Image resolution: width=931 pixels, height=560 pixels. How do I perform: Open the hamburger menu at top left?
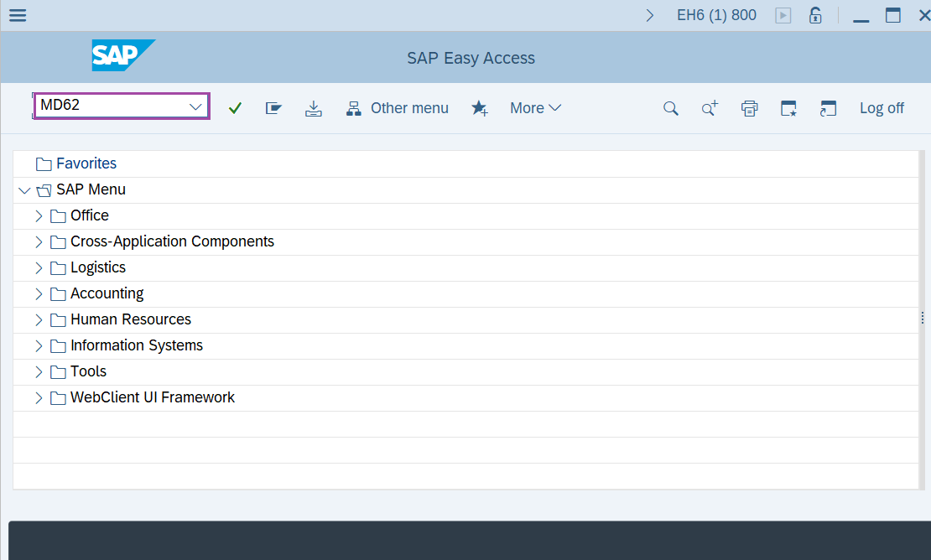pyautogui.click(x=17, y=15)
